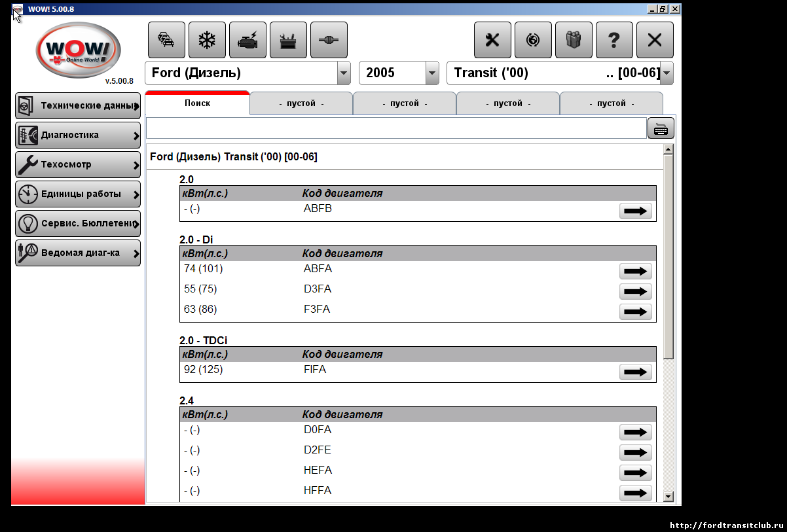
Task: Click the scroll up arrow of results list
Action: coord(668,150)
